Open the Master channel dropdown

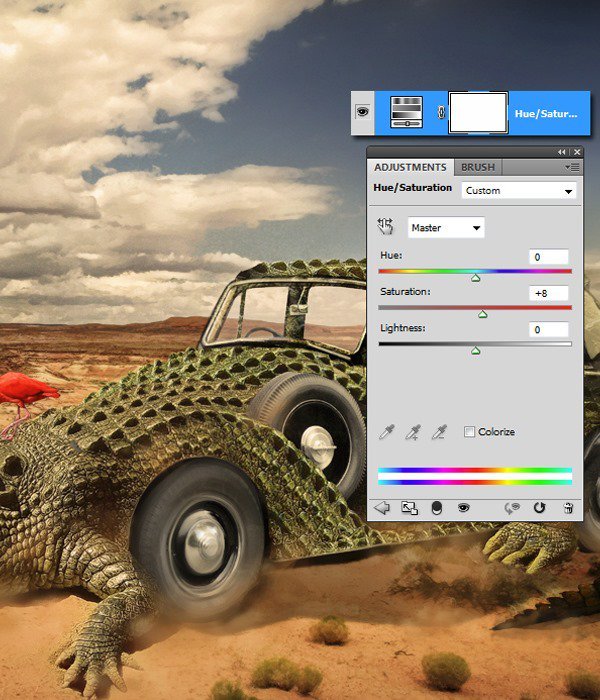coord(446,228)
